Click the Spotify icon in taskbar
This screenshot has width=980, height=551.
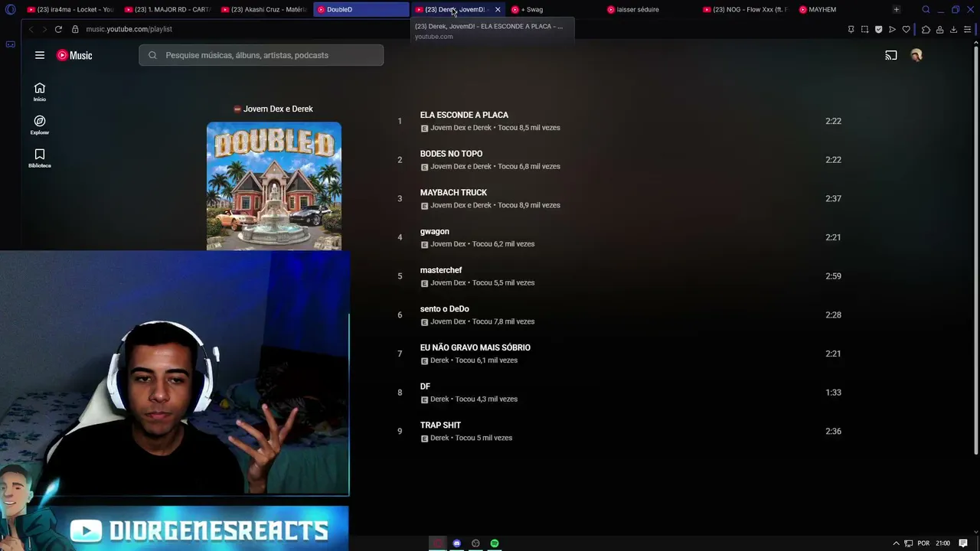click(495, 543)
